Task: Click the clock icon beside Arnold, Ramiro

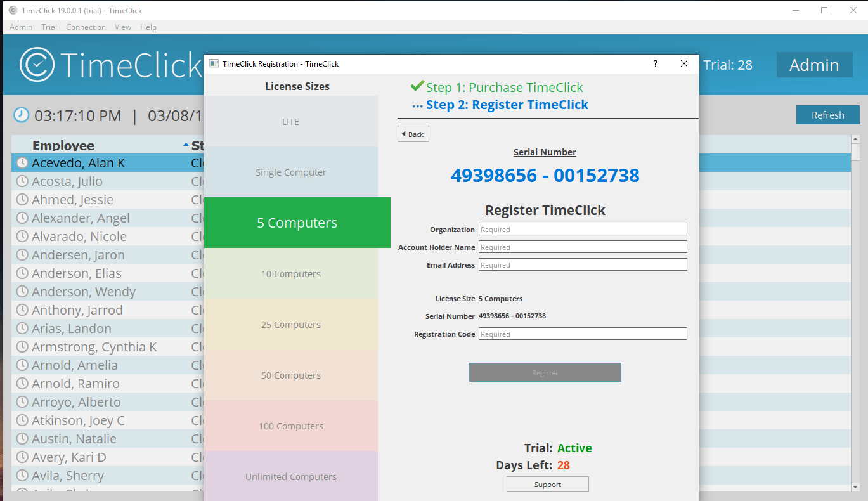Action: [22, 384]
